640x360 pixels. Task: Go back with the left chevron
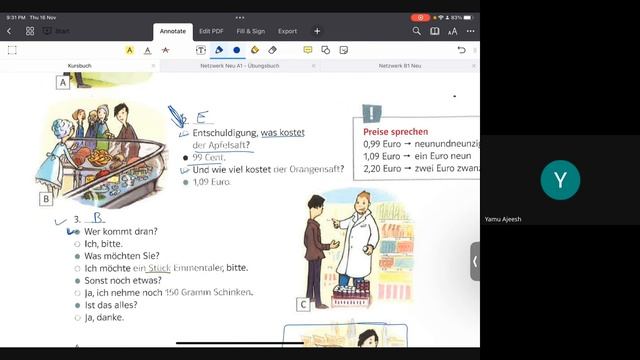[x=9, y=31]
